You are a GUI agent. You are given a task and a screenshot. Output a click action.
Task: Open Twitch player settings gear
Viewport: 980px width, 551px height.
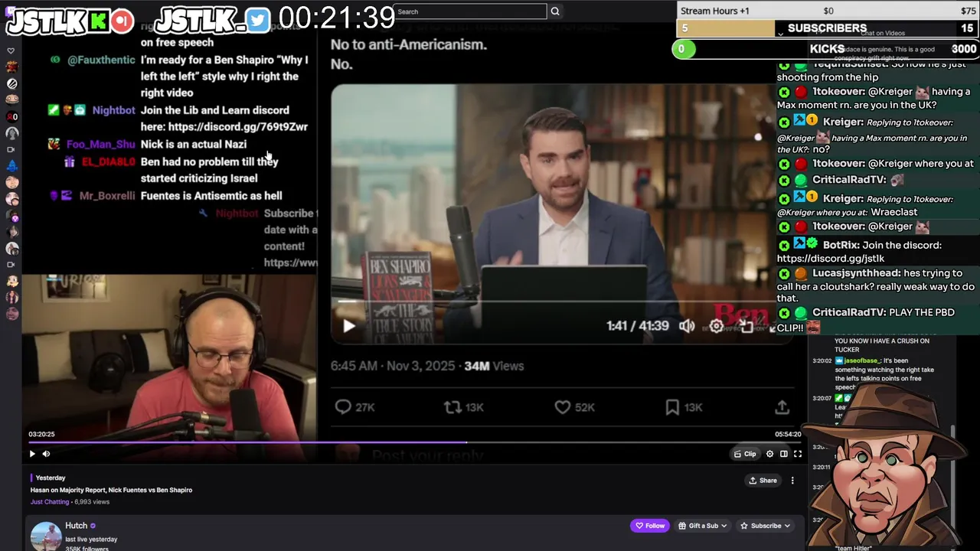pyautogui.click(x=769, y=454)
